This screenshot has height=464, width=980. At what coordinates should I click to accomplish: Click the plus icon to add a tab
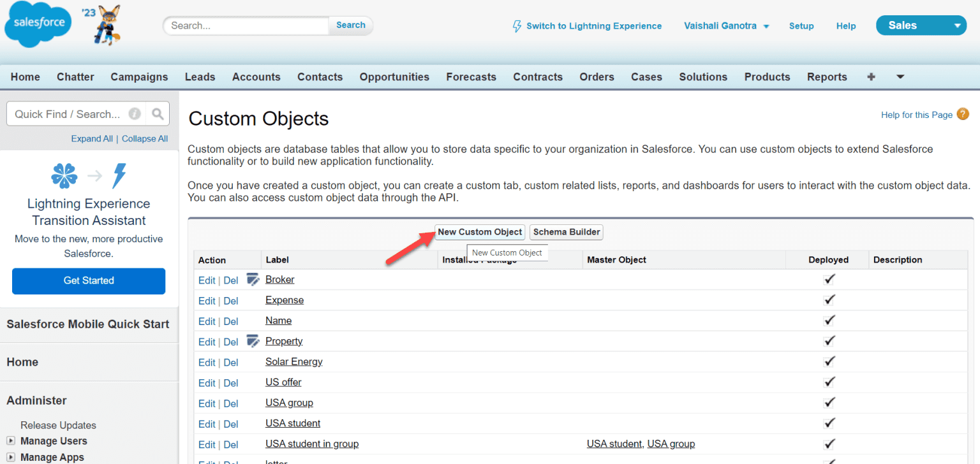coord(871,76)
